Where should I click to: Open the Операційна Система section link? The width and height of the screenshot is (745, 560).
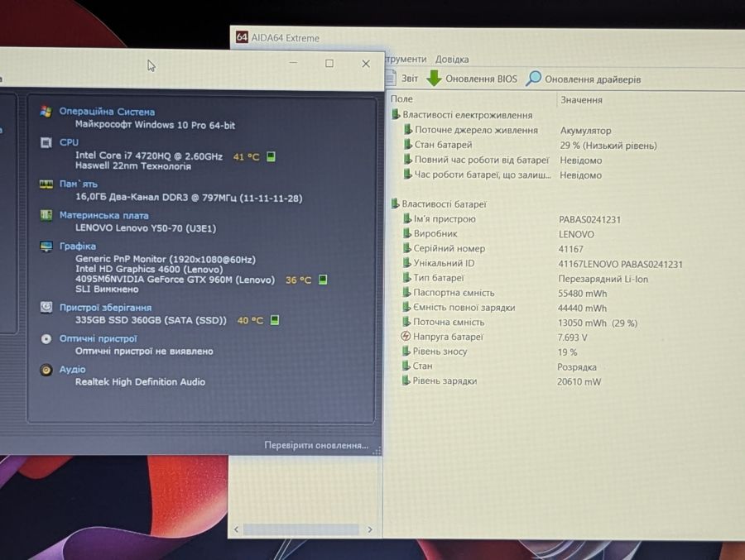click(x=107, y=112)
